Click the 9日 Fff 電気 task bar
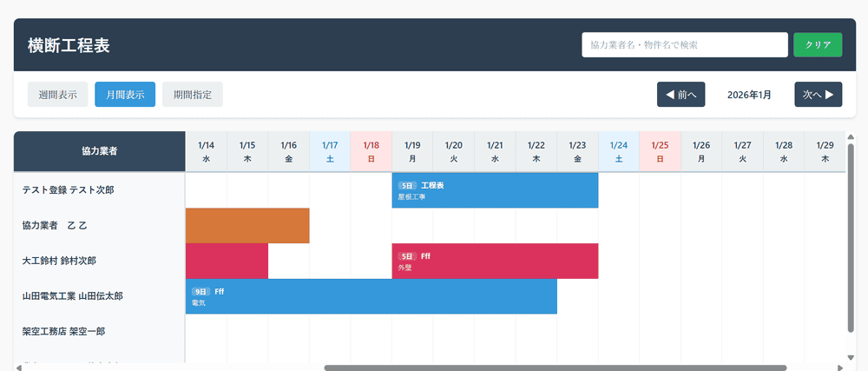This screenshot has height=371, width=868. pos(371,296)
